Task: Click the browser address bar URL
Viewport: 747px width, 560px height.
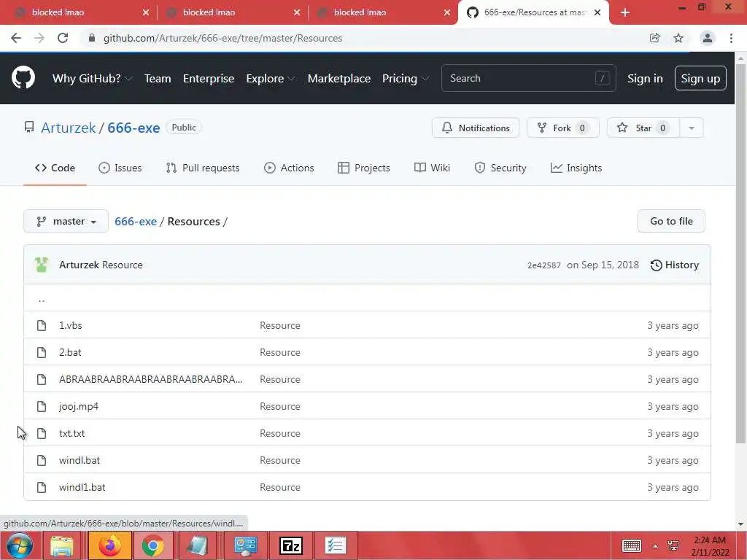Action: tap(222, 38)
